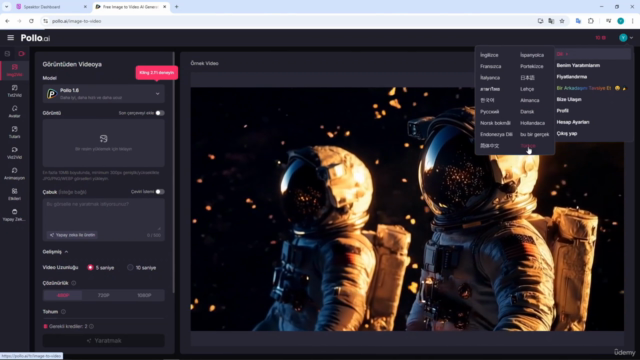Click Çıkış yap to log out

pos(567,133)
